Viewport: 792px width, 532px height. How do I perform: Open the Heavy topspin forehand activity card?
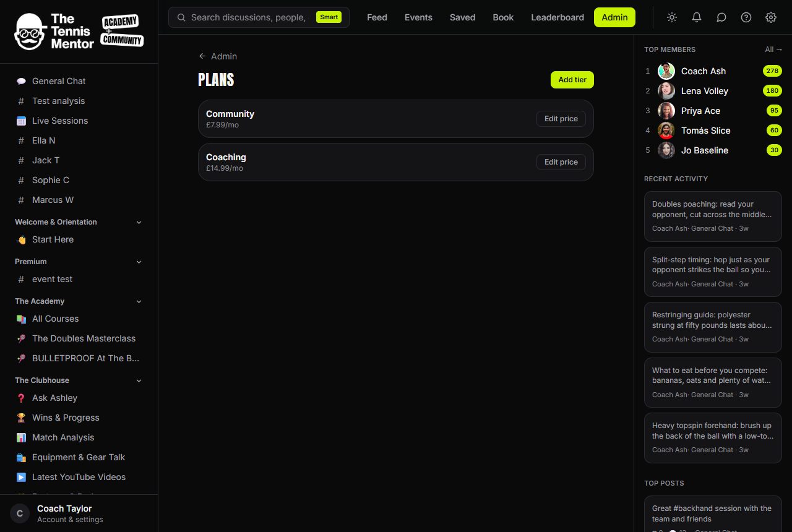coord(713,438)
